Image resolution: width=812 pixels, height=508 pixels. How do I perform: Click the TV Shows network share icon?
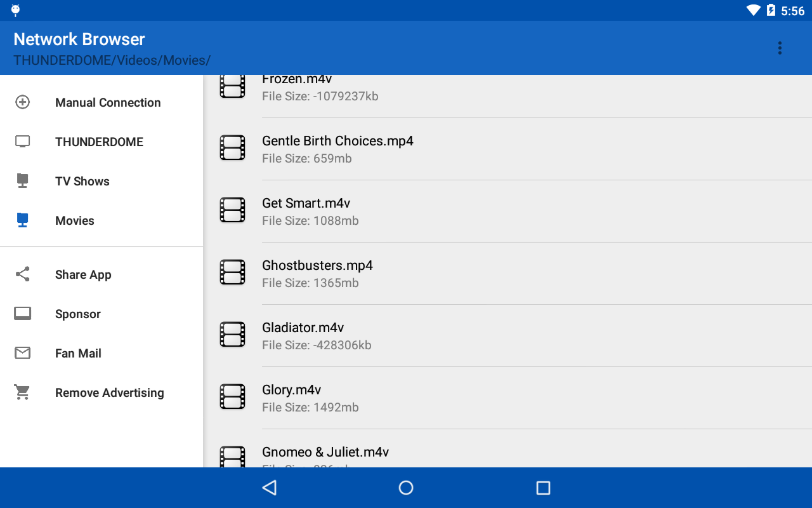(x=22, y=181)
